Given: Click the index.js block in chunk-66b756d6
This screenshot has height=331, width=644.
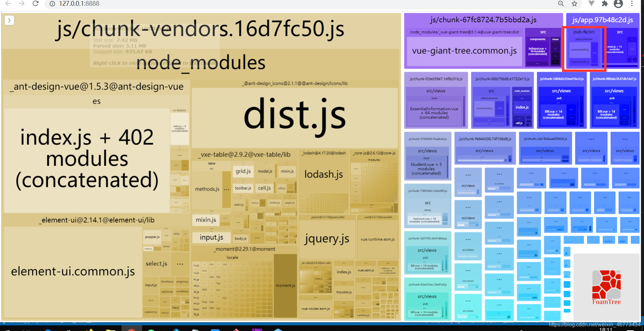Looking at the screenshot, I should point(522,107).
